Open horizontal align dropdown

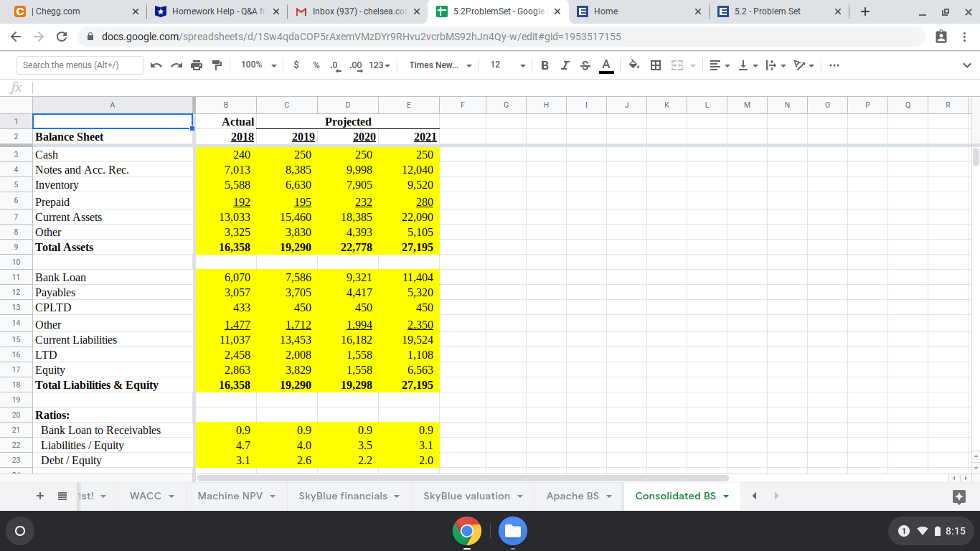click(720, 65)
